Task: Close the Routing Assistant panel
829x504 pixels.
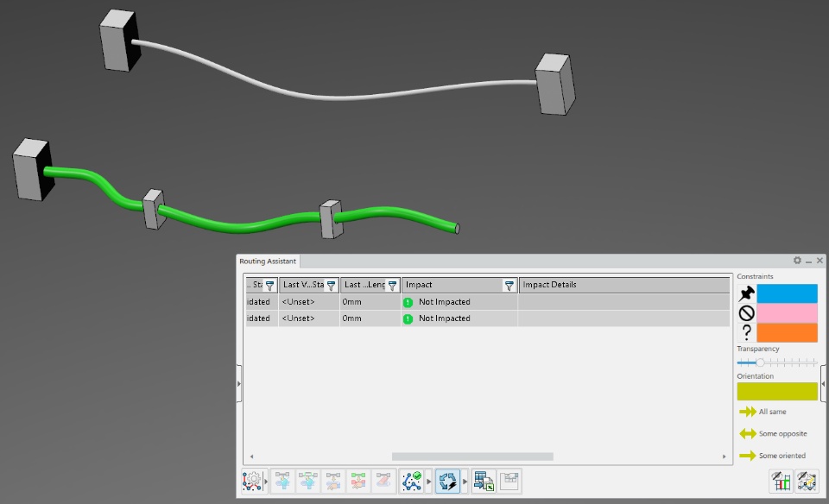Action: (820, 261)
